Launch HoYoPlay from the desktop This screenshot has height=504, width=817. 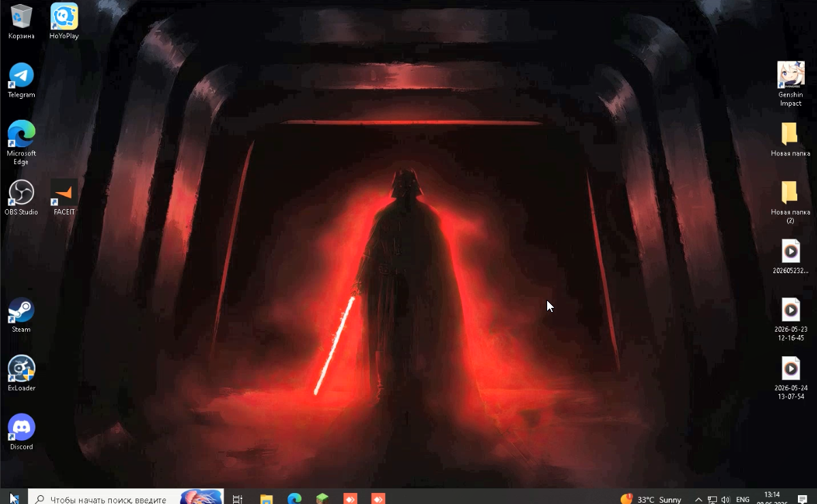tap(64, 21)
